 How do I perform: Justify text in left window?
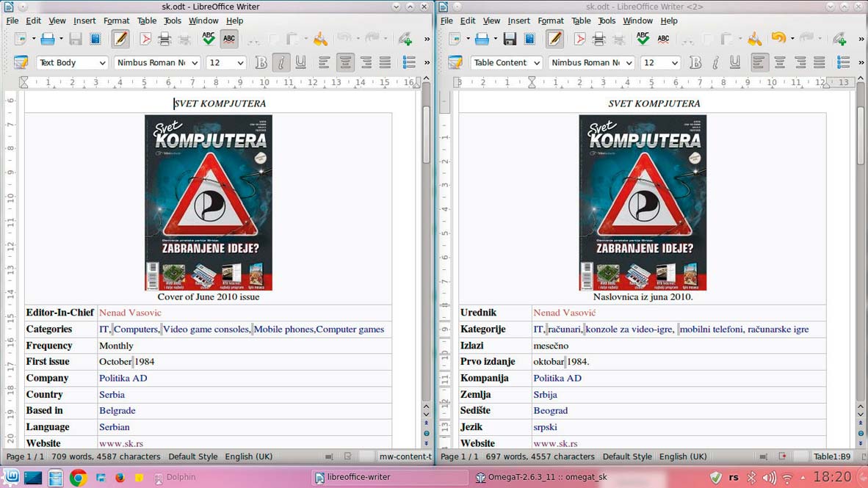point(386,62)
